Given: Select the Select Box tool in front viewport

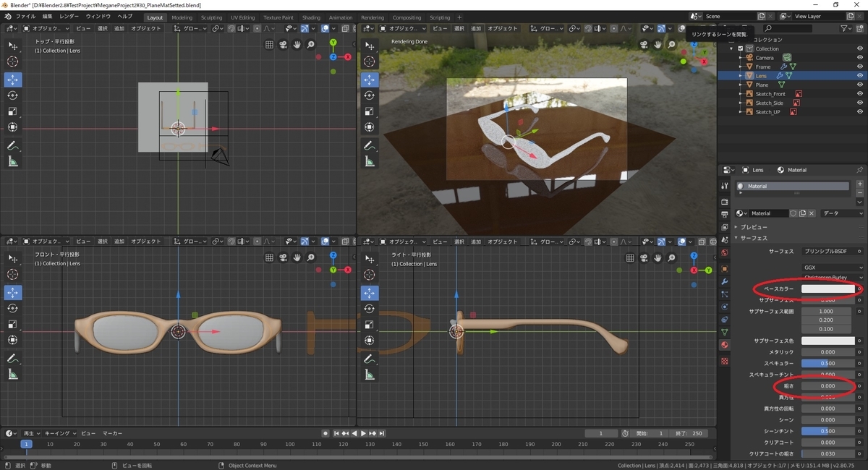Looking at the screenshot, I should point(13,258).
